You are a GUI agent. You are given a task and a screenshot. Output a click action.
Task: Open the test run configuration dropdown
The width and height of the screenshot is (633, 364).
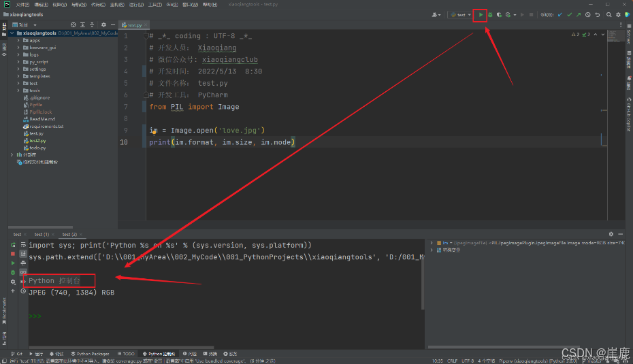coord(461,15)
